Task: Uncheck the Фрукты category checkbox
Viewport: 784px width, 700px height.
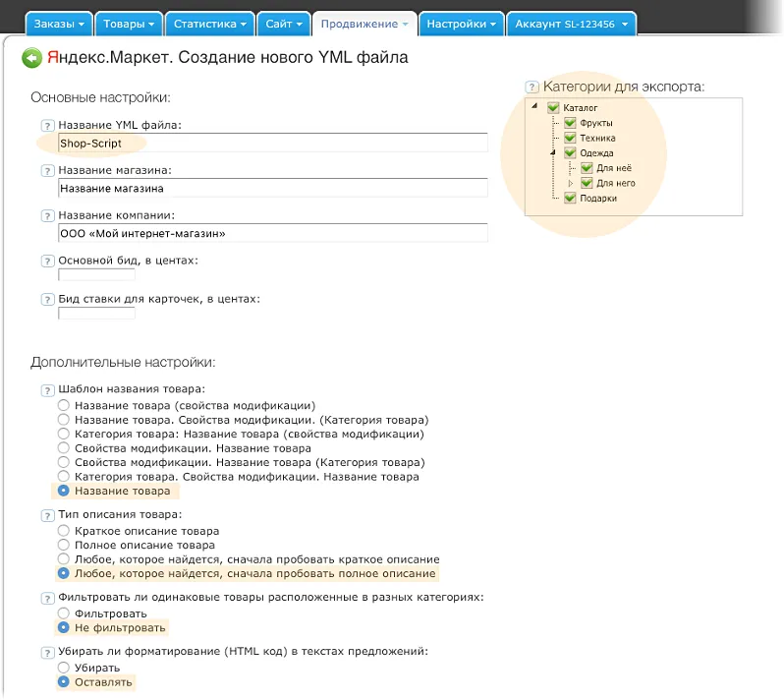Action: [x=570, y=124]
